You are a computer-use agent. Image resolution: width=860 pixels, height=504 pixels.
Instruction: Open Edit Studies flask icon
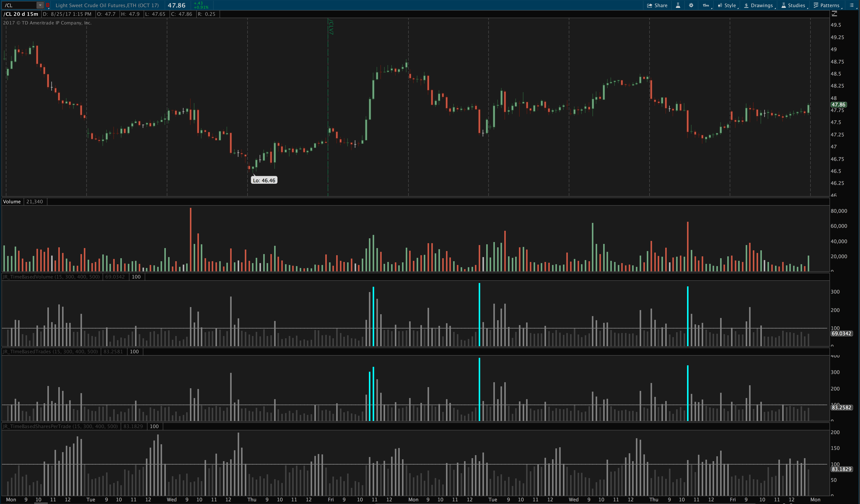678,5
